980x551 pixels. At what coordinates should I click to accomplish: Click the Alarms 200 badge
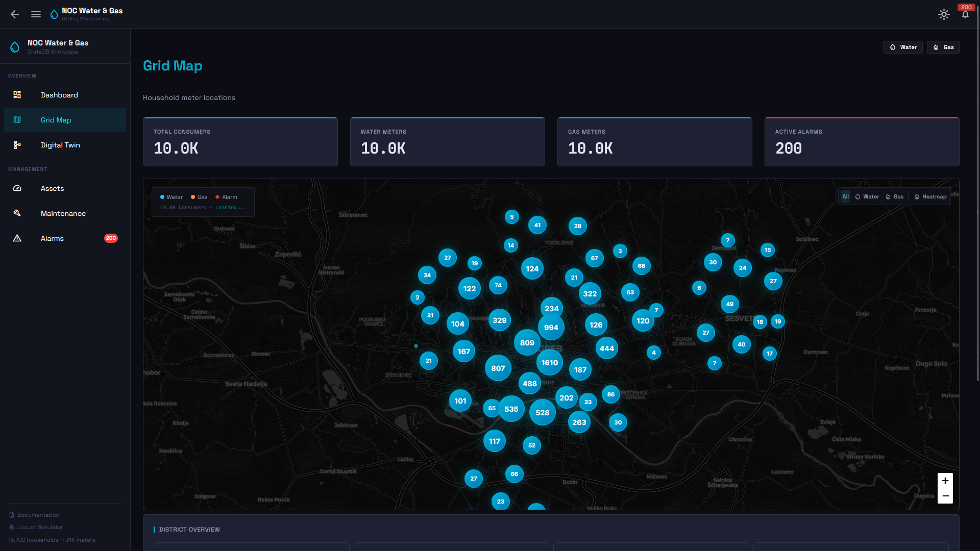(x=111, y=238)
